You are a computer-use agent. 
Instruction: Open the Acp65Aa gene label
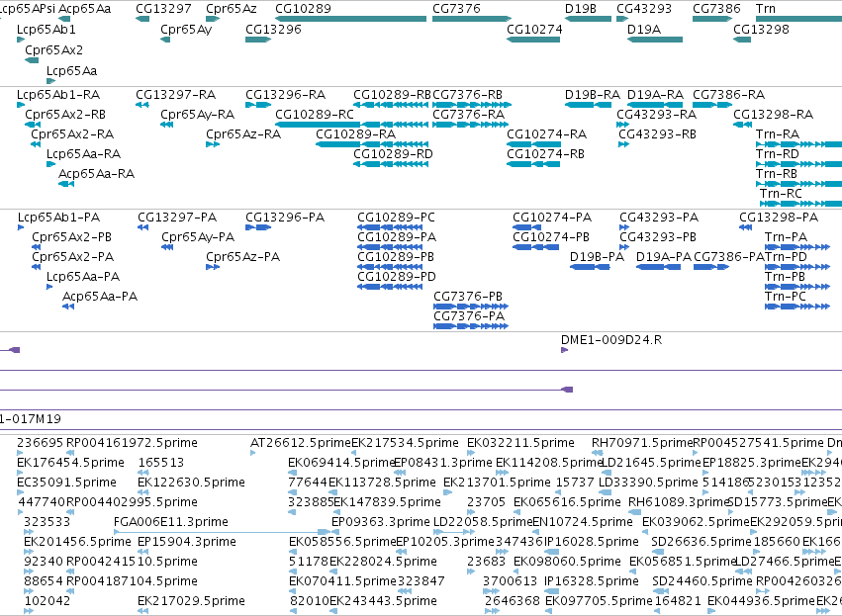point(84,9)
